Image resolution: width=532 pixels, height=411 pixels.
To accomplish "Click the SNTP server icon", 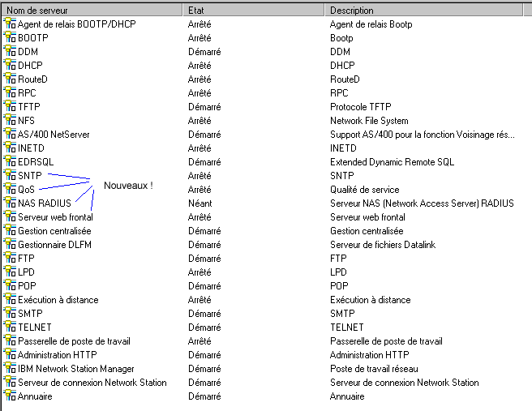I will tap(10, 175).
